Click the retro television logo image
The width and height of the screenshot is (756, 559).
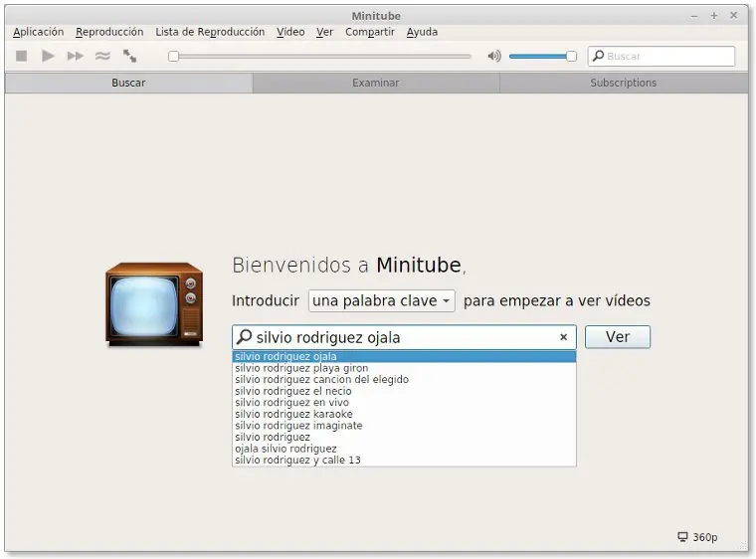[154, 304]
